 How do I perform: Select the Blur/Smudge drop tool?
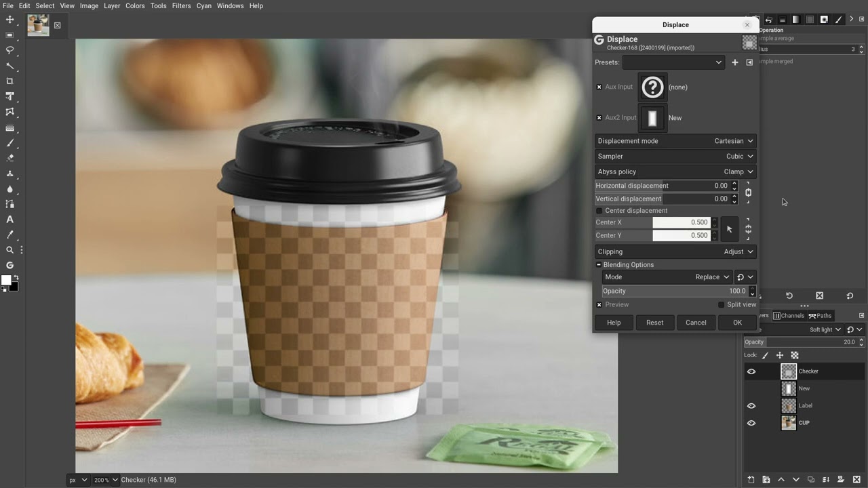[9, 189]
